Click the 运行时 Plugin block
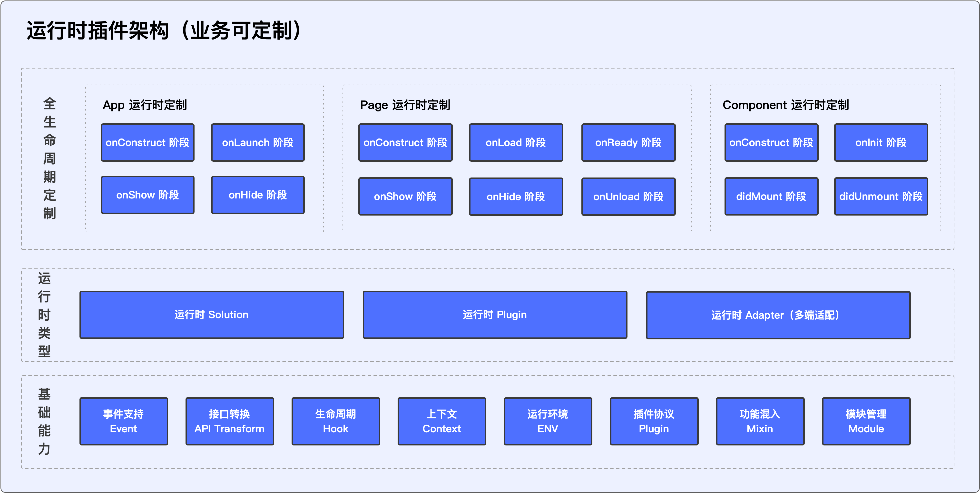The height and width of the screenshot is (493, 980). coord(495,315)
